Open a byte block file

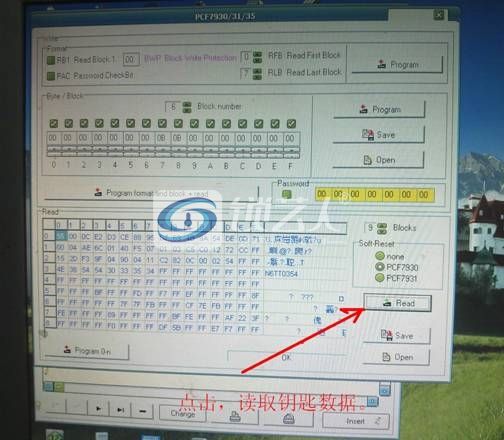[378, 160]
